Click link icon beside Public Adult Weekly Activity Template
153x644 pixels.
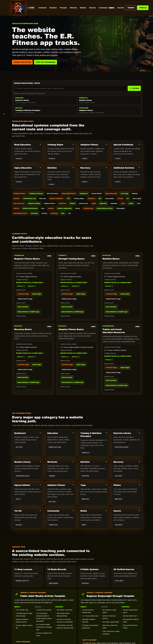pyautogui.click(x=17, y=594)
